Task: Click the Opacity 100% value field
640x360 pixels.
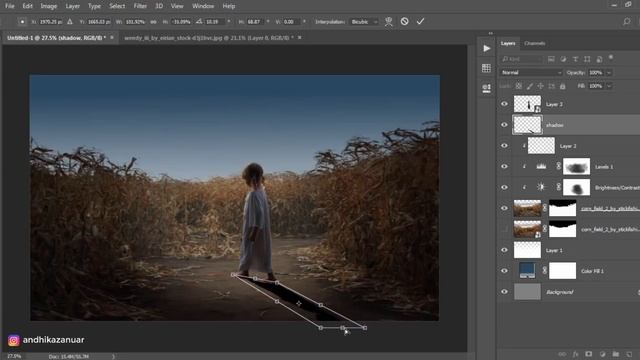Action: (596, 73)
